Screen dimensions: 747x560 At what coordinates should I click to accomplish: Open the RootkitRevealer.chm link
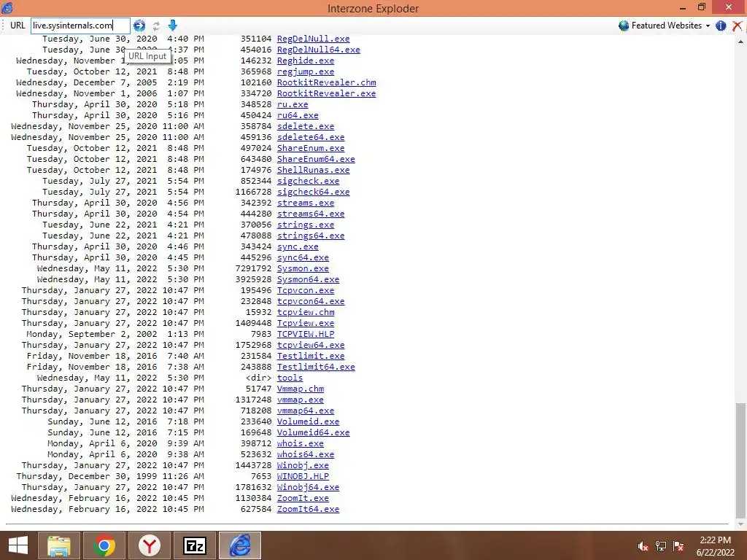coord(326,82)
